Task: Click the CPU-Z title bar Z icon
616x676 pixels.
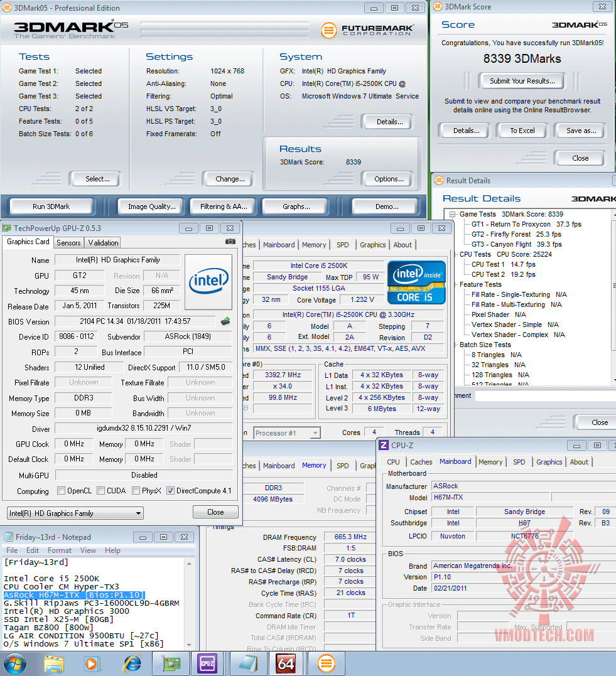Action: click(x=383, y=445)
